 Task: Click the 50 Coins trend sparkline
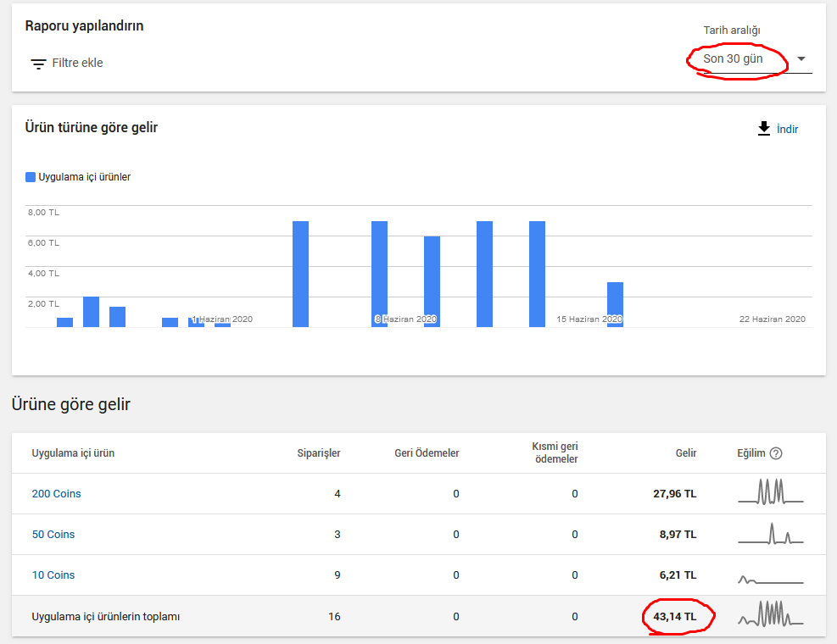coord(770,534)
